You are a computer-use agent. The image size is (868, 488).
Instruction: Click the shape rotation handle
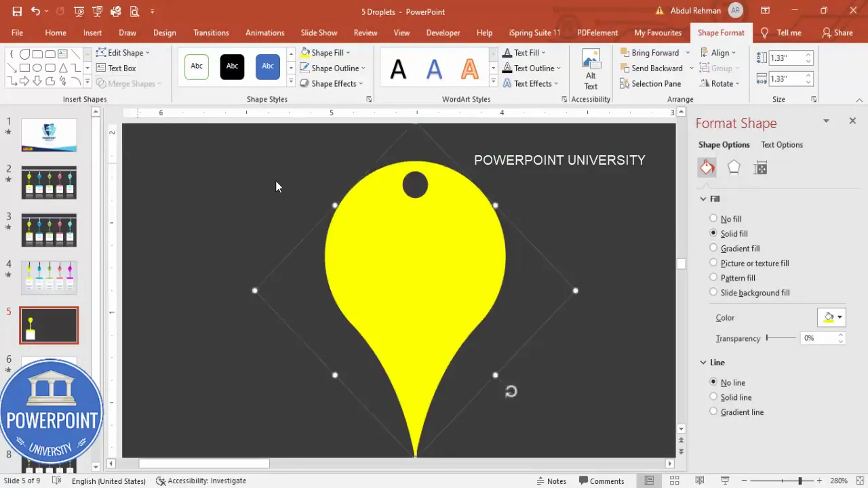point(511,391)
